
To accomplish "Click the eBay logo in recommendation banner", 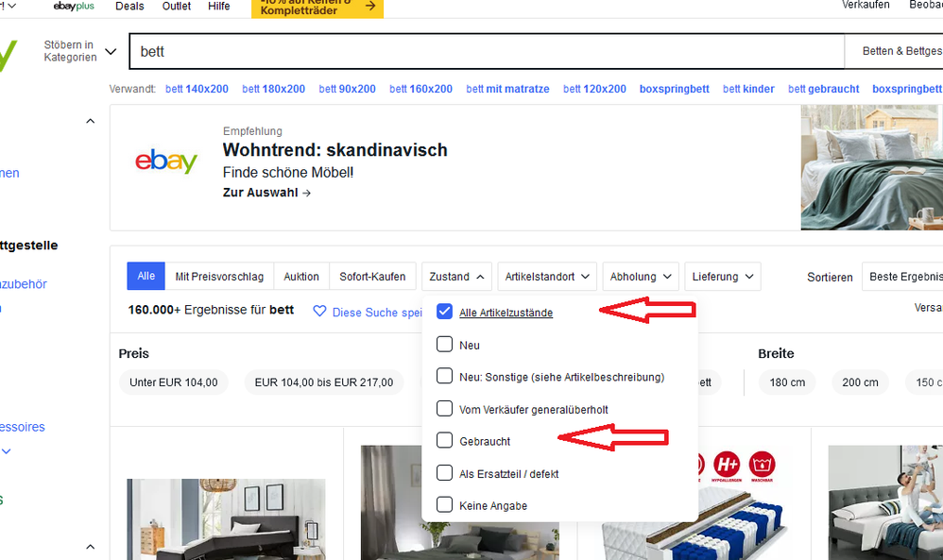I will tap(165, 161).
